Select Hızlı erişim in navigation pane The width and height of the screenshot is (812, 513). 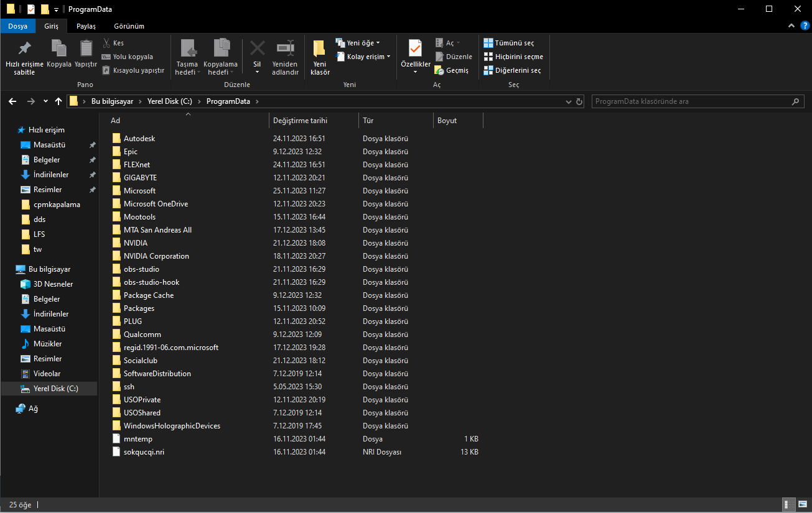(x=47, y=130)
